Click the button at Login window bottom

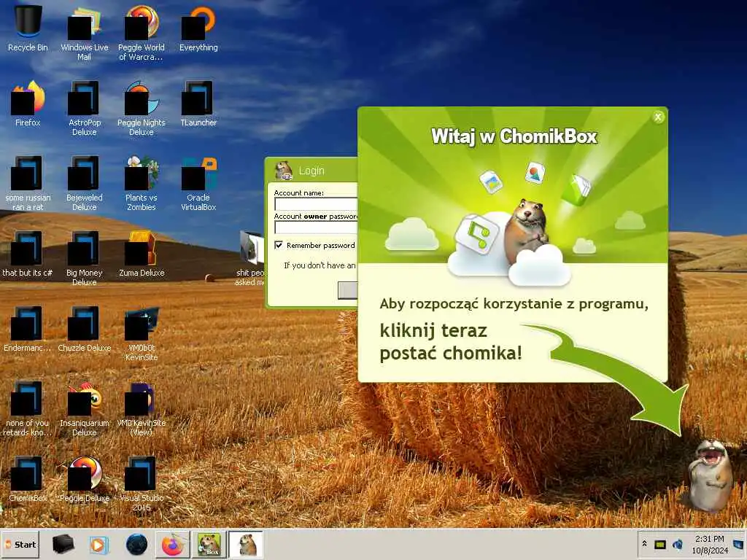point(348,290)
